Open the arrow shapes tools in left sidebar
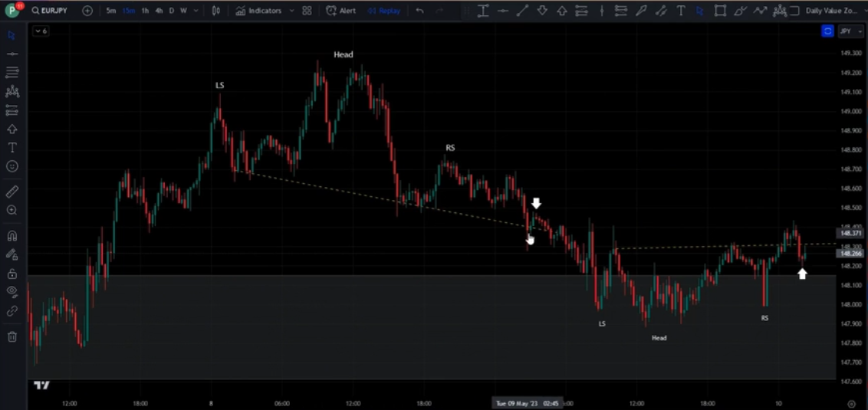This screenshot has height=410, width=868. (12, 129)
